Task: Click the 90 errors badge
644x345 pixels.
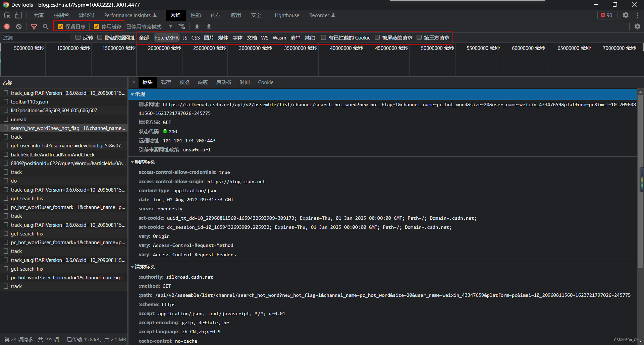Action: pyautogui.click(x=606, y=15)
